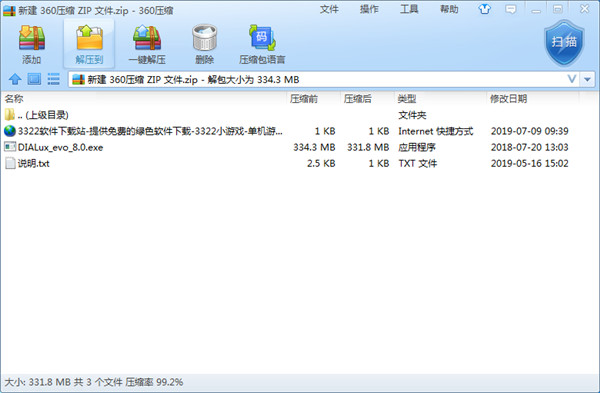
Task: Switch to list detail view mode
Action: (x=53, y=79)
